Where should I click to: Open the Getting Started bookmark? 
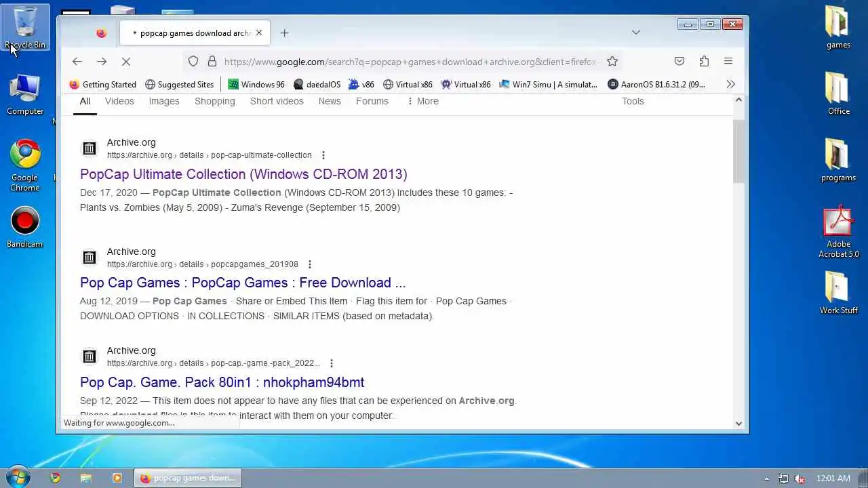(103, 85)
